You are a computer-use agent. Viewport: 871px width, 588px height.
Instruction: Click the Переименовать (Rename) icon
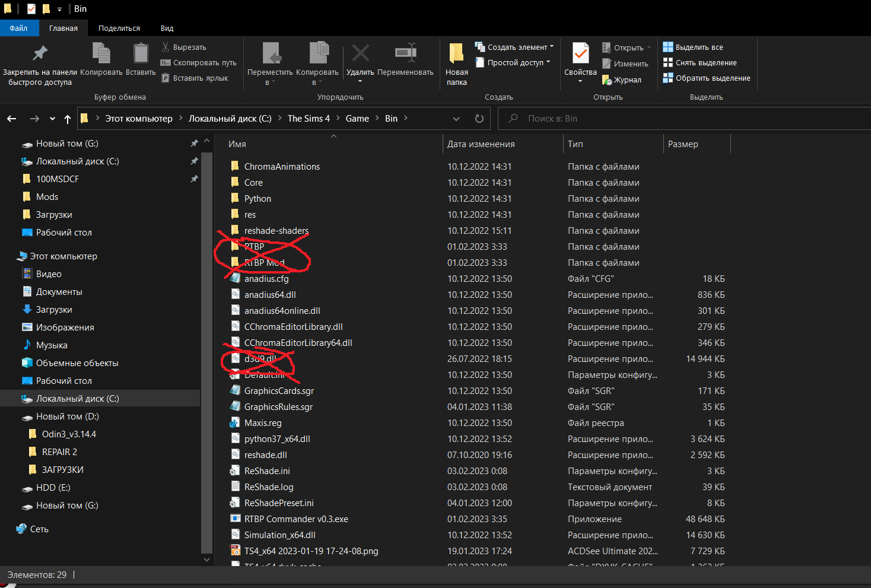click(405, 53)
